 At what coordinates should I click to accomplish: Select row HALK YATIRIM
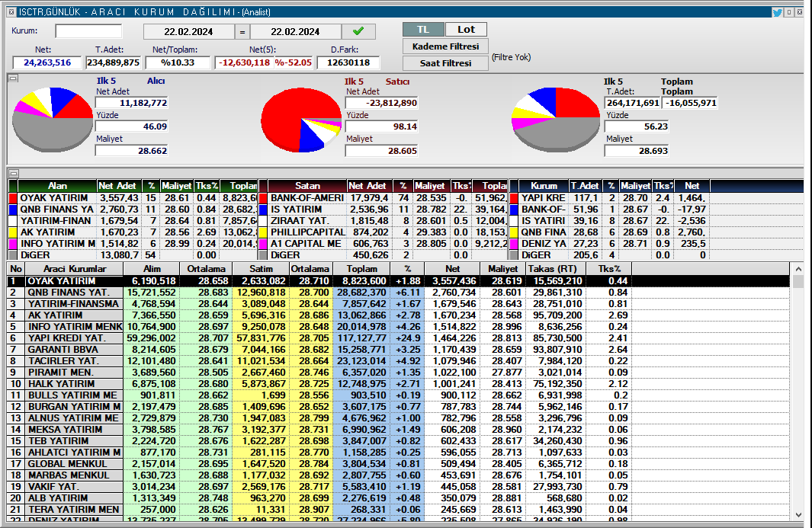399,383
